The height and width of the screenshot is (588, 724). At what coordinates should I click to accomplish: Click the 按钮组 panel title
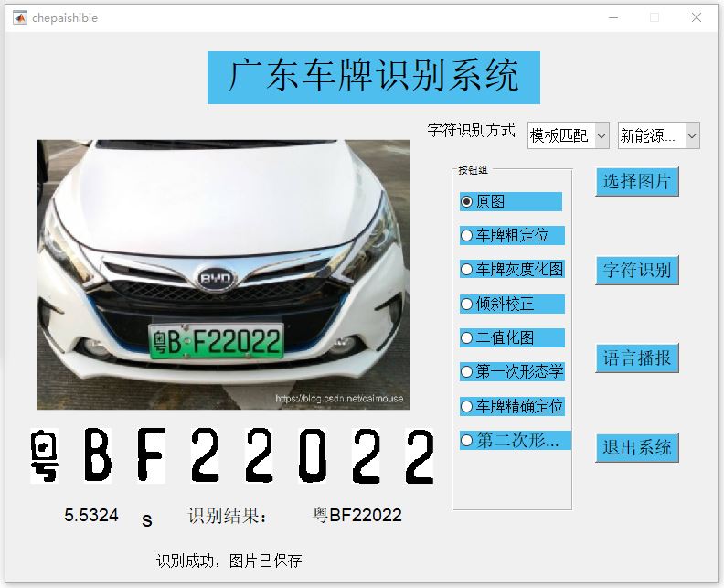click(x=473, y=170)
